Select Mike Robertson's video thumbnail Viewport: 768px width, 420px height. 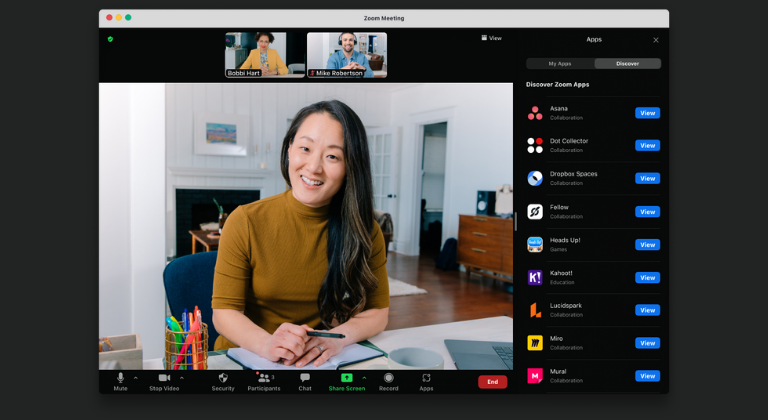click(346, 54)
